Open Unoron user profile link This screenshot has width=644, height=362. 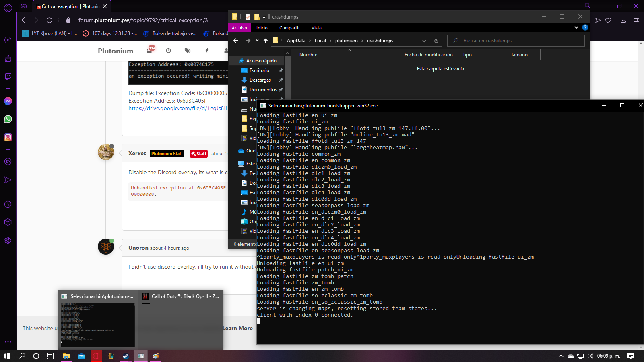pyautogui.click(x=138, y=248)
